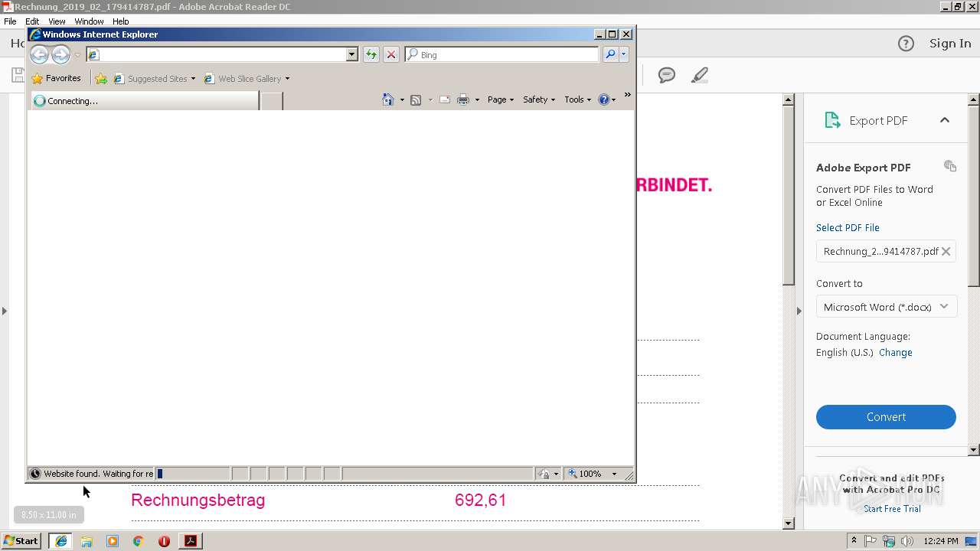980x551 pixels.
Task: Click the Export PDF tool icon
Action: (832, 120)
